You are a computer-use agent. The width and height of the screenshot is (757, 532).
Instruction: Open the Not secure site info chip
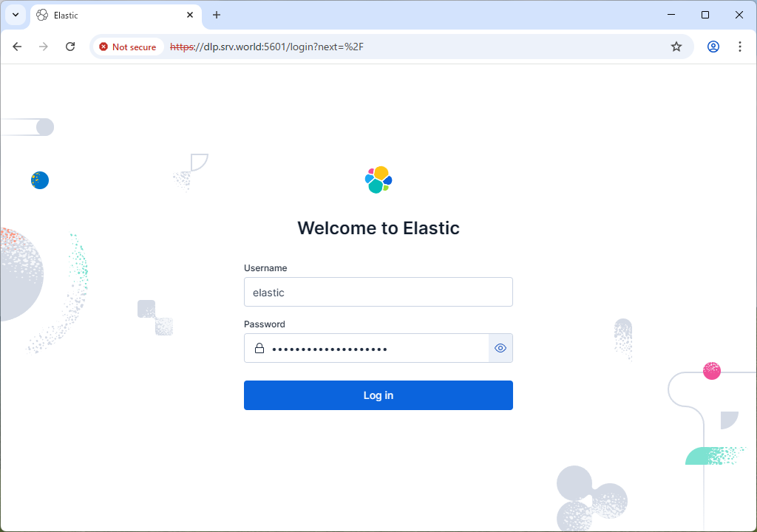click(128, 47)
